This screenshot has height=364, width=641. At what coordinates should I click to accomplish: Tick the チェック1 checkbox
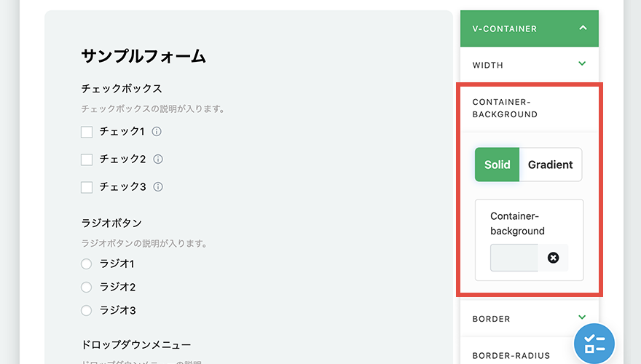87,132
